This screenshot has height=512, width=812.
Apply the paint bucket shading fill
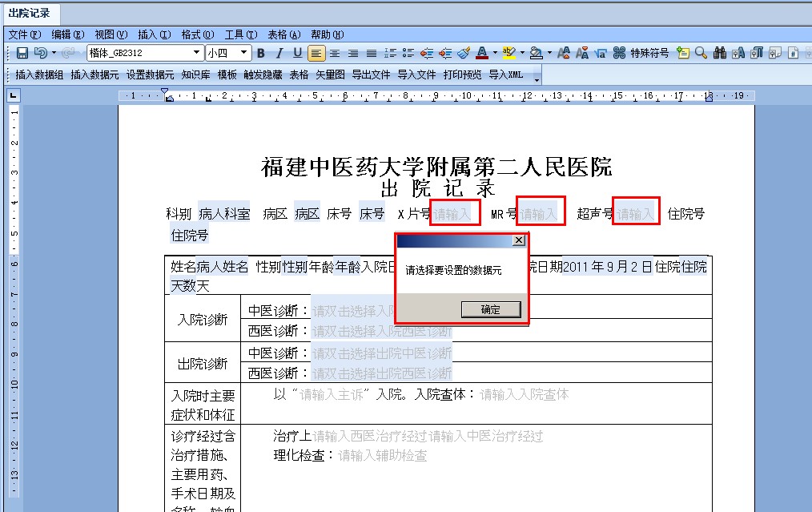537,53
